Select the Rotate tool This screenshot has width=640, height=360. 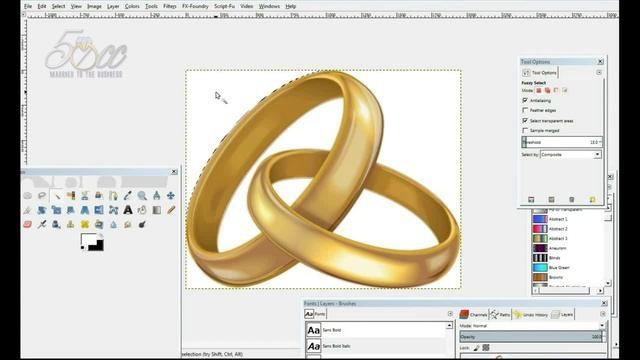[x=42, y=210]
